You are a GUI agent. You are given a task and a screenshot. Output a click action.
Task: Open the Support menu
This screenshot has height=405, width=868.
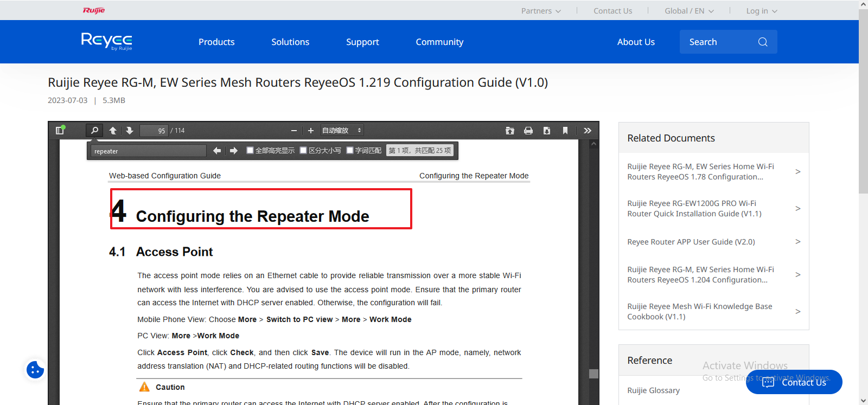[x=362, y=42]
